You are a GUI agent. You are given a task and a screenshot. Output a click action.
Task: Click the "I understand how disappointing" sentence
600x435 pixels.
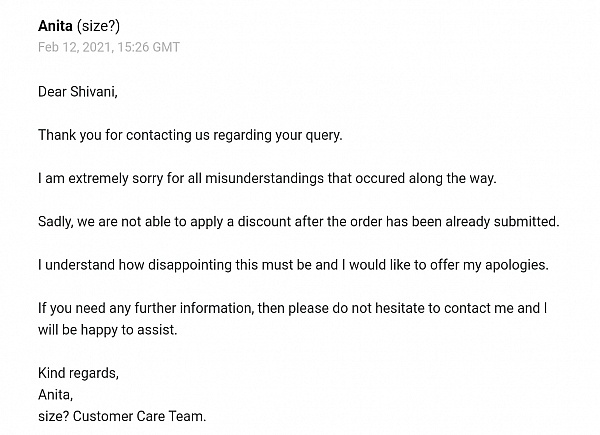pyautogui.click(x=293, y=265)
